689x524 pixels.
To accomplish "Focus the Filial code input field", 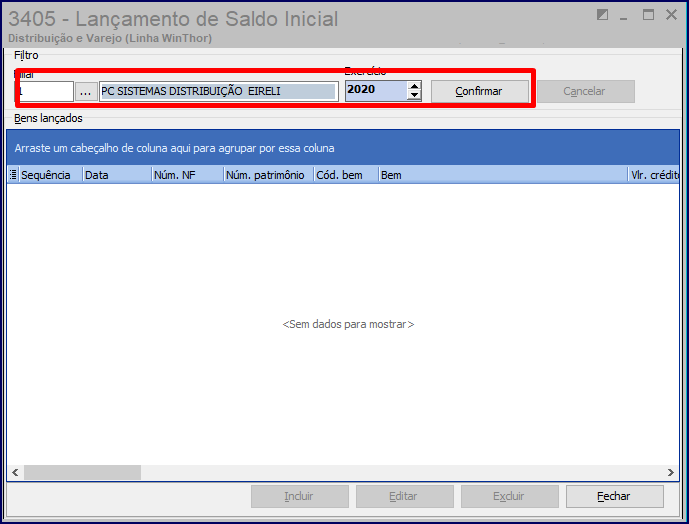I will [45, 91].
